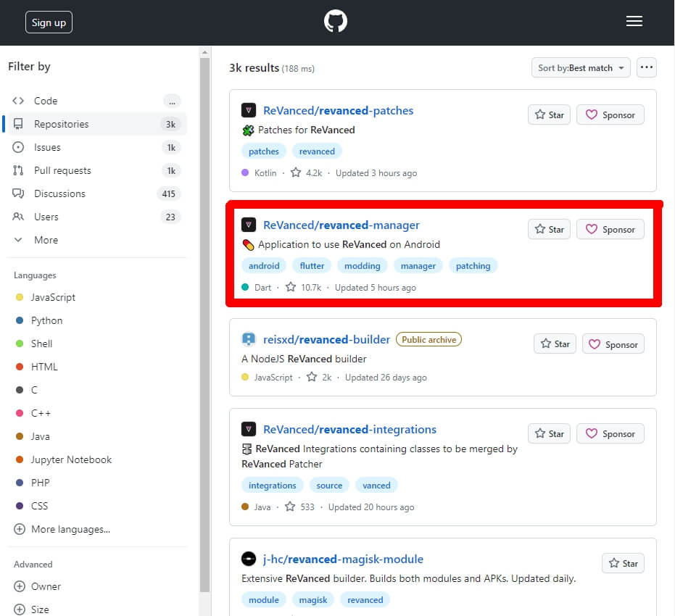Viewport: 675px width, 616px height.
Task: Select the Users filter
Action: pyautogui.click(x=97, y=217)
